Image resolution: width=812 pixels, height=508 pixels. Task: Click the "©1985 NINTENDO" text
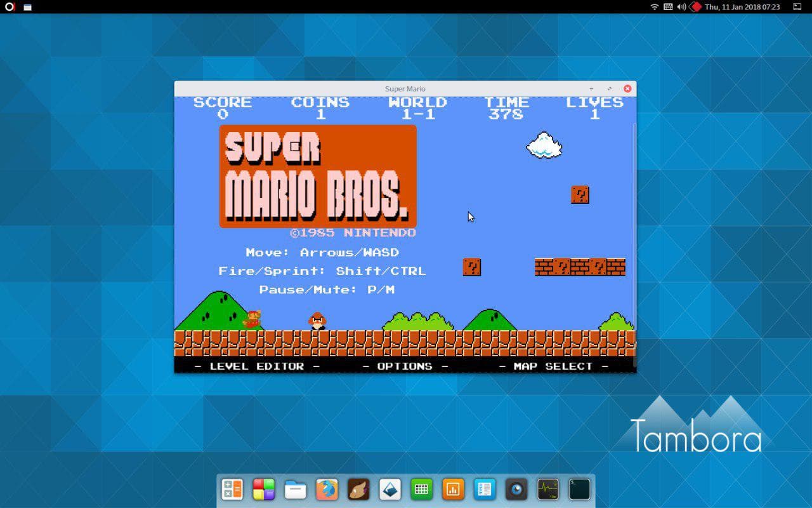(x=353, y=232)
